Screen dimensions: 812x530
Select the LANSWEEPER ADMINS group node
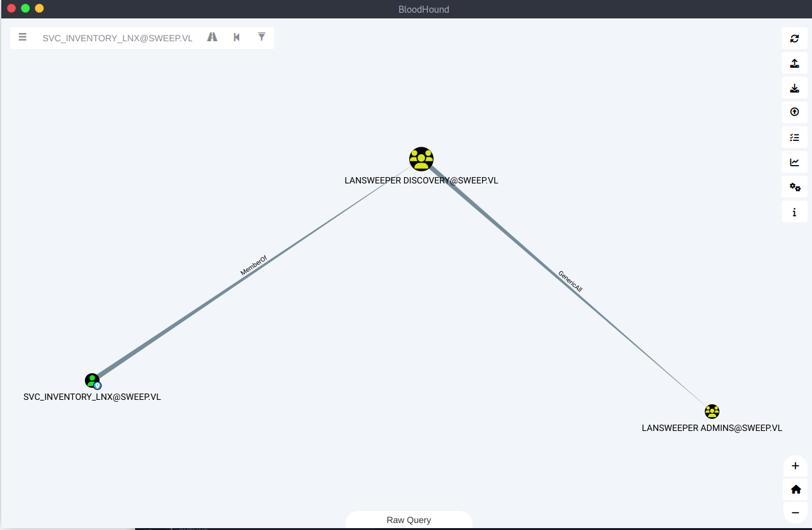coord(712,411)
